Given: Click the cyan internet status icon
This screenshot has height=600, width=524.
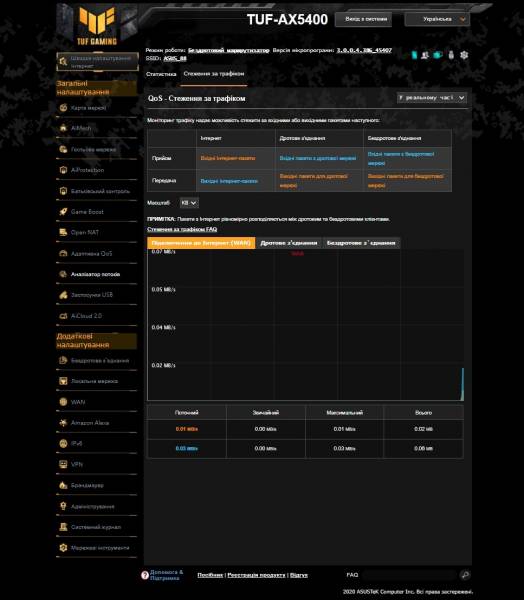Looking at the screenshot, I should pyautogui.click(x=437, y=55).
